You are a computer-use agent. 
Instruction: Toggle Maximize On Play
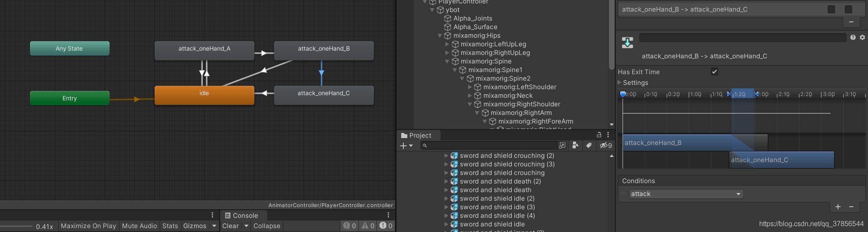tap(88, 226)
